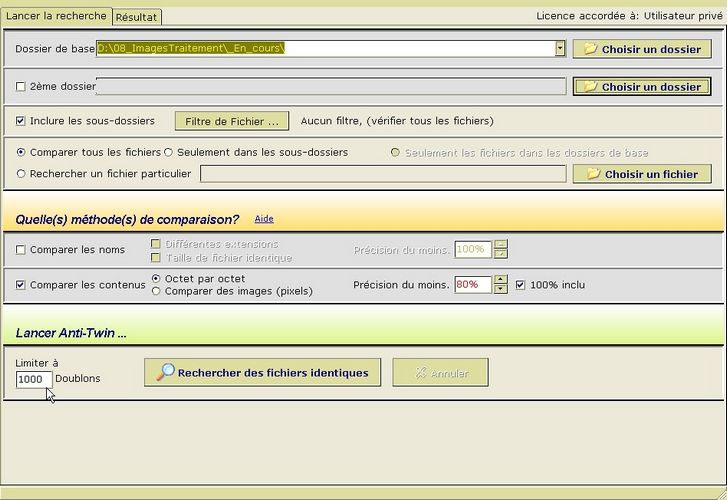Toggle the 100% inclu checkbox

tap(520, 285)
